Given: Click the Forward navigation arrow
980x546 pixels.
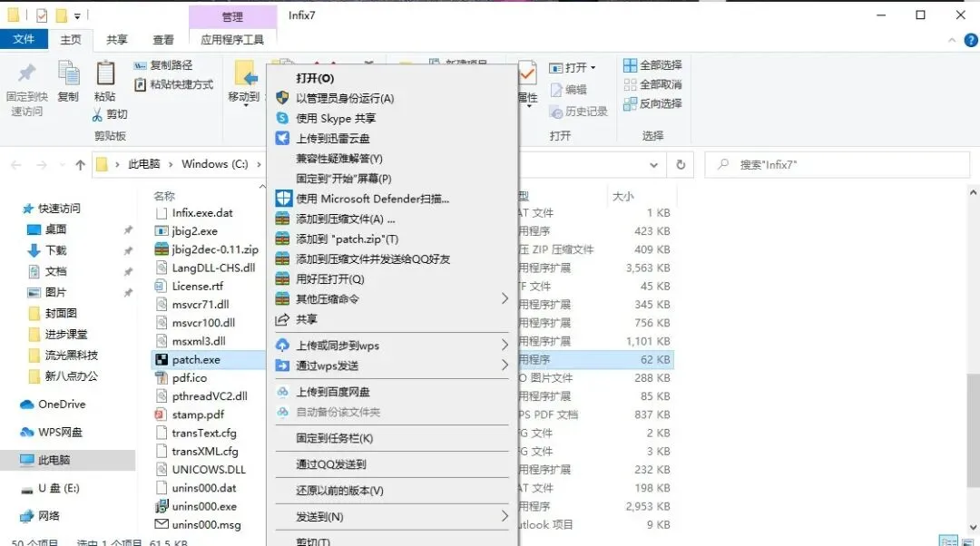Looking at the screenshot, I should click(41, 165).
